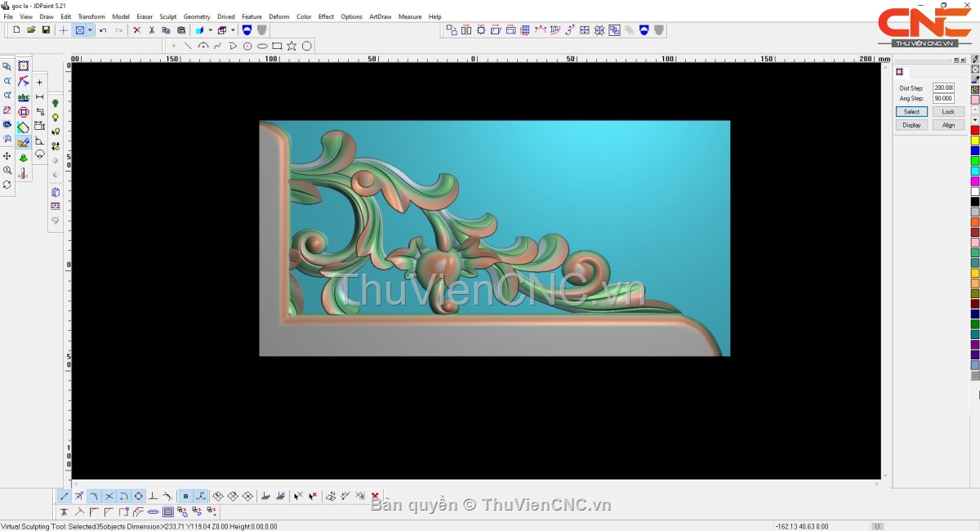Viewport: 980px width, 531px height.
Task: Select the star shape tool
Action: point(292,46)
